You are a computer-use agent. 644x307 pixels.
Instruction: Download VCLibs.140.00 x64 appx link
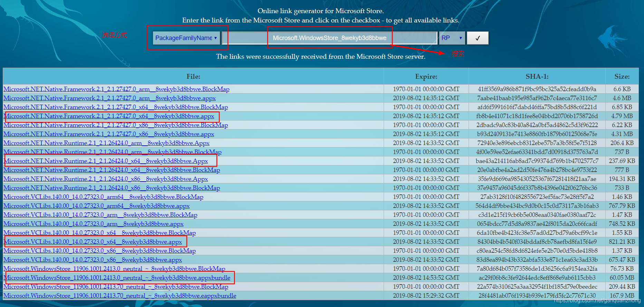click(x=93, y=242)
